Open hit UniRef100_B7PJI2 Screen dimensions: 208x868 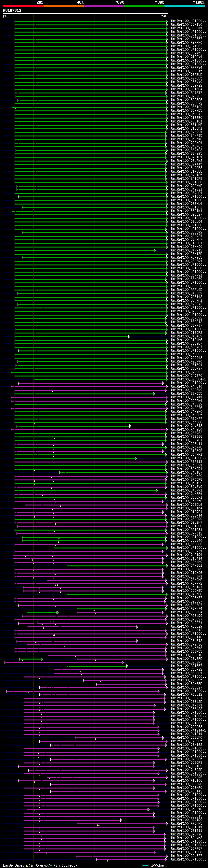click(x=187, y=534)
